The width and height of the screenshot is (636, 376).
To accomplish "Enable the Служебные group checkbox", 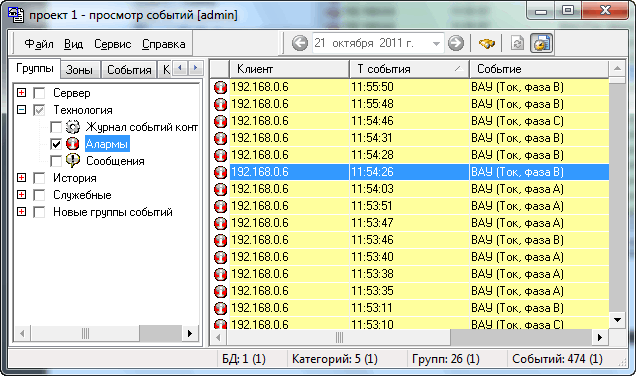I will click(x=39, y=195).
